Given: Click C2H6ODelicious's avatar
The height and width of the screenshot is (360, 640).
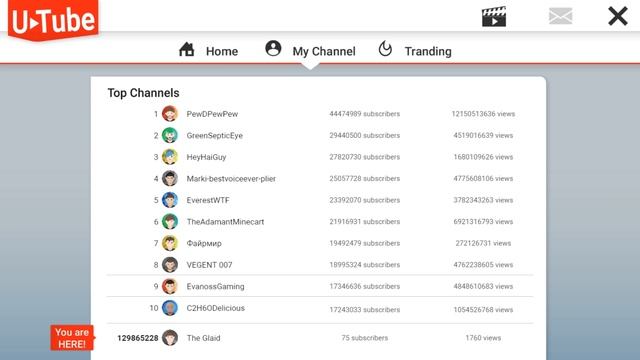Looking at the screenshot, I should point(170,308).
